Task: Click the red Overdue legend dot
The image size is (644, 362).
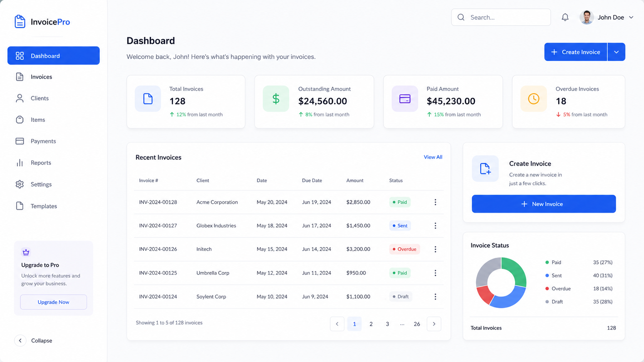Action: click(547, 289)
